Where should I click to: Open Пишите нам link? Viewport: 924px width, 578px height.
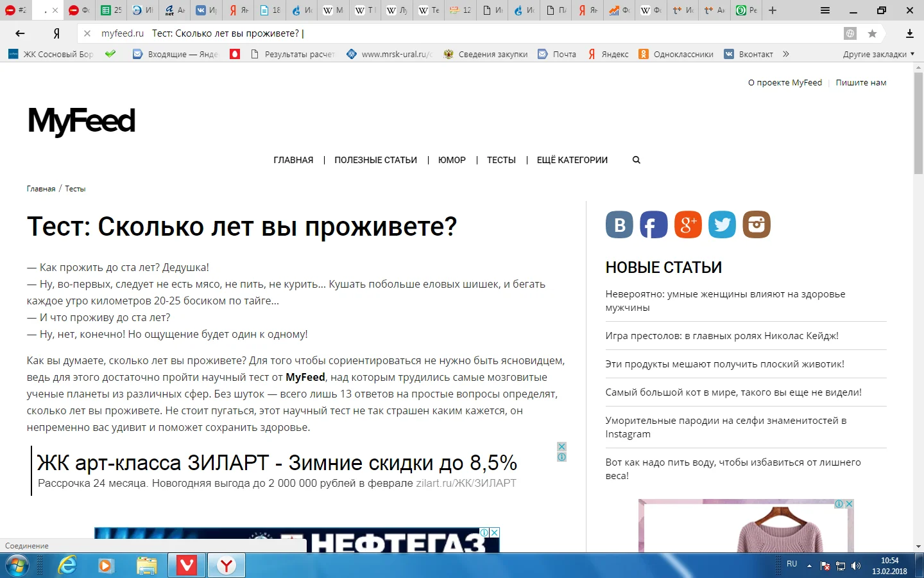861,82
